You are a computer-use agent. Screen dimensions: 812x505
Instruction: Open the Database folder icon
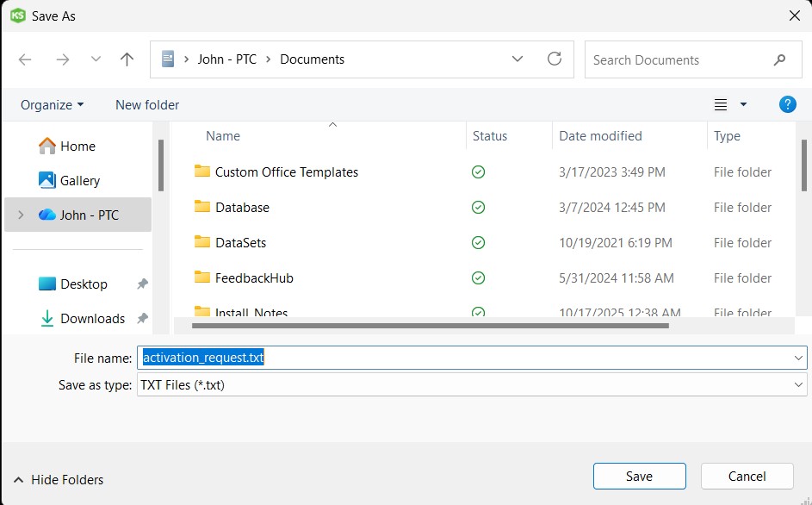pyautogui.click(x=202, y=207)
